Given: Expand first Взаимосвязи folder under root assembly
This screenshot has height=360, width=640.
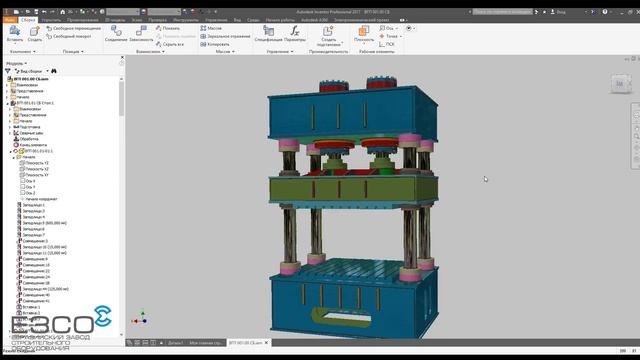Looking at the screenshot, I should tap(7, 85).
